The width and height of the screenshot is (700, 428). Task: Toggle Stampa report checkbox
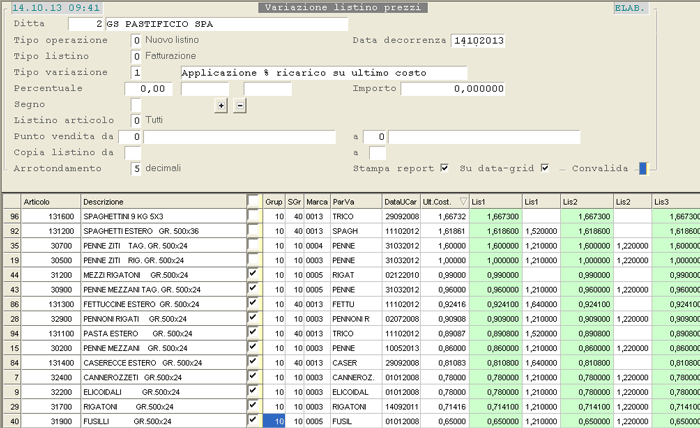tap(444, 168)
